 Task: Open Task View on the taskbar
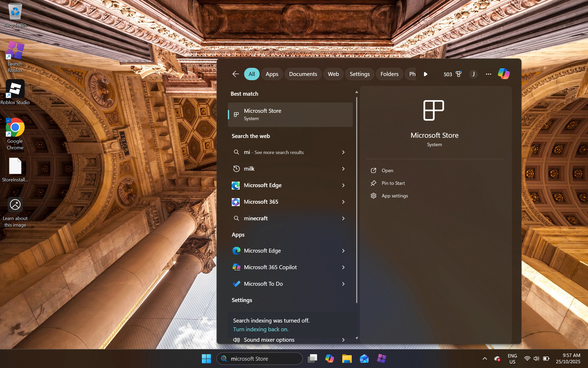point(312,359)
